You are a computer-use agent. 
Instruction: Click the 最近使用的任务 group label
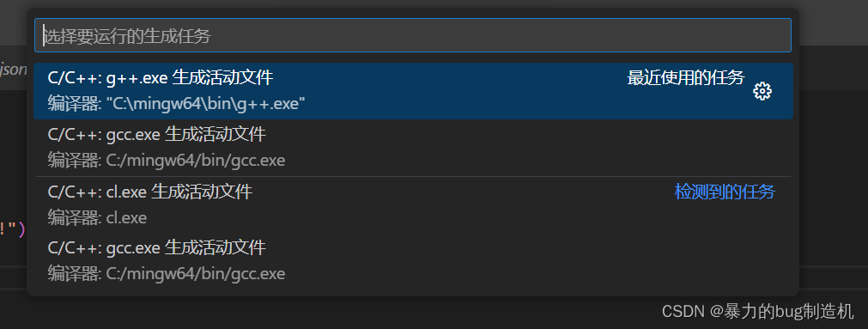(685, 78)
